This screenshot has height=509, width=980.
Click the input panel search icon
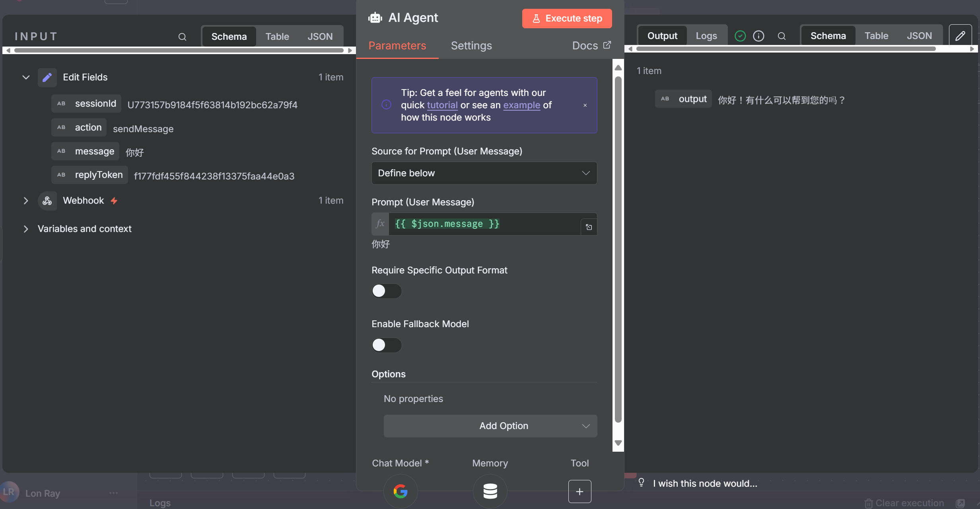pos(182,37)
